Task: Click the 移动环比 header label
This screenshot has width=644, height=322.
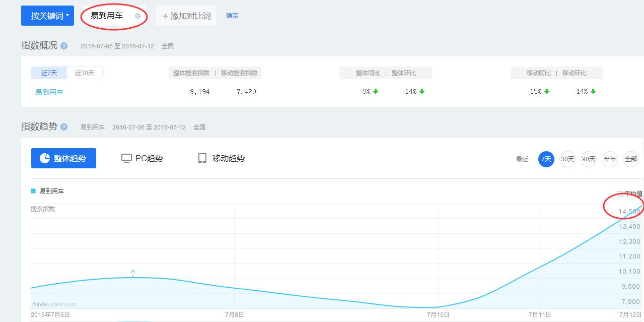Action: [x=575, y=73]
